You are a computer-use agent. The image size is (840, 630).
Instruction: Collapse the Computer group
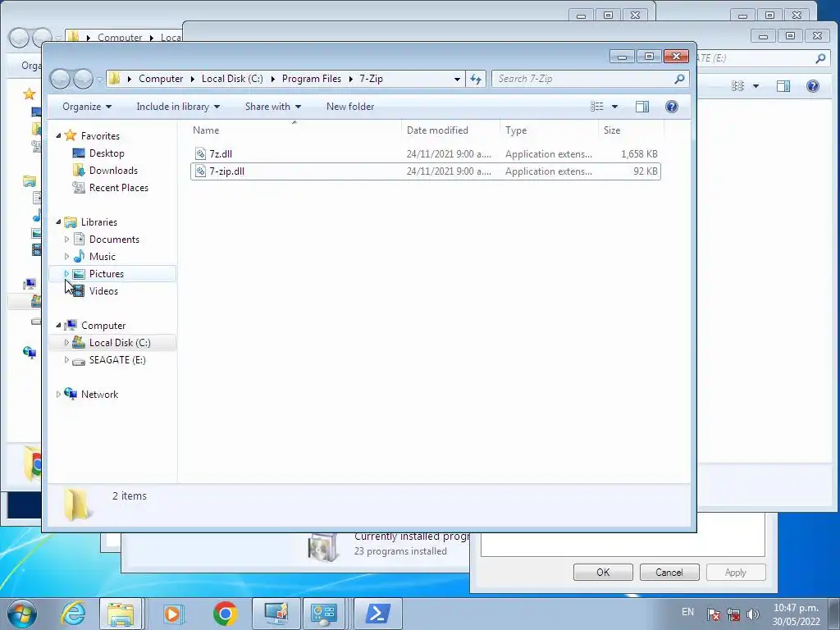click(x=58, y=326)
